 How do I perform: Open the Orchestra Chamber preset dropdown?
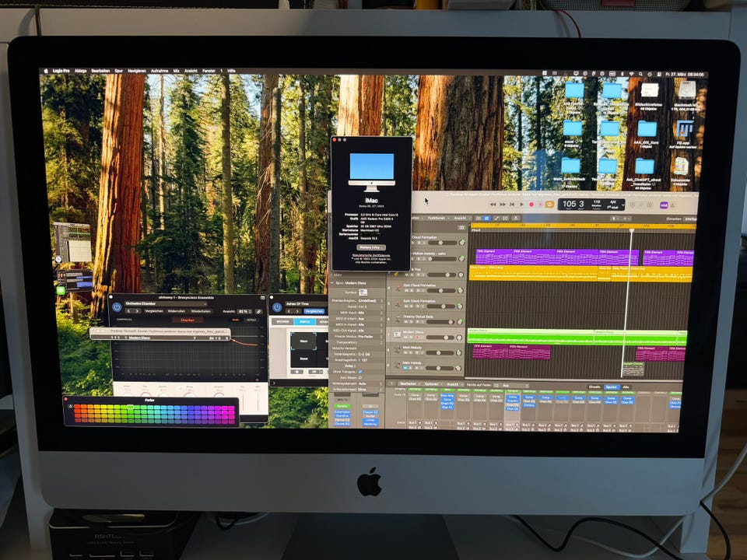pyautogui.click(x=166, y=304)
